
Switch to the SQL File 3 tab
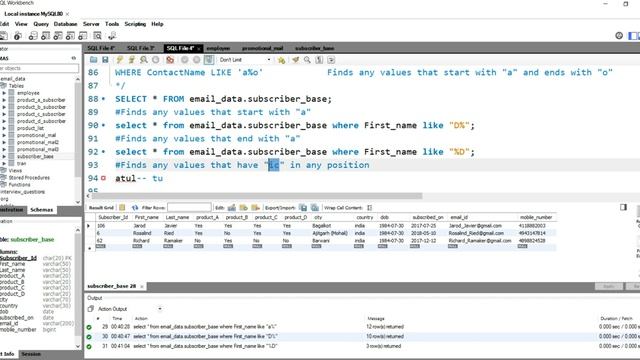140,48
